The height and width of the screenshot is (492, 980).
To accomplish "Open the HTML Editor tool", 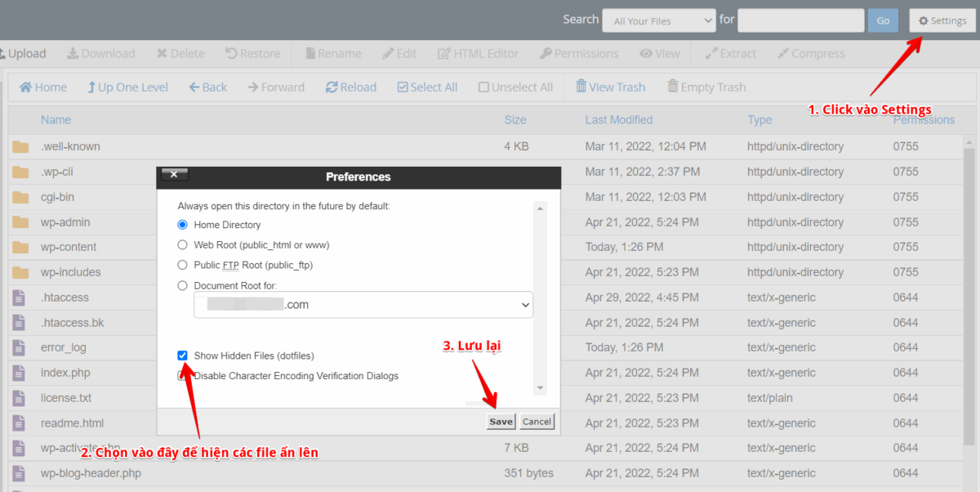I will click(478, 53).
